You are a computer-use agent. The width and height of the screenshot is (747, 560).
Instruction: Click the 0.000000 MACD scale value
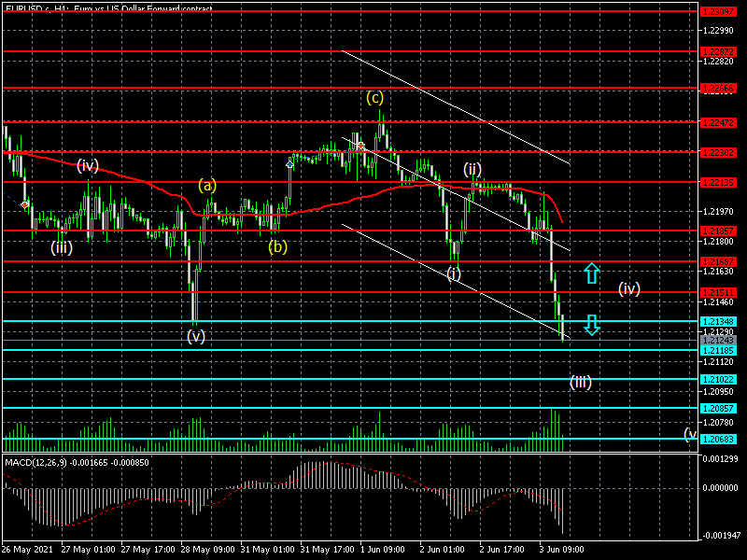pos(720,488)
